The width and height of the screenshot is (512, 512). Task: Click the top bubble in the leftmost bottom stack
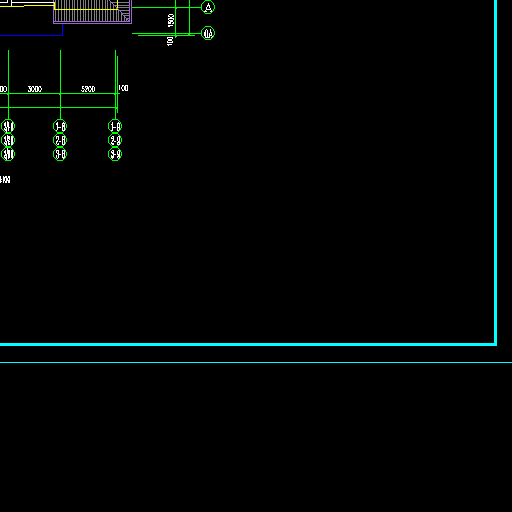point(8,126)
